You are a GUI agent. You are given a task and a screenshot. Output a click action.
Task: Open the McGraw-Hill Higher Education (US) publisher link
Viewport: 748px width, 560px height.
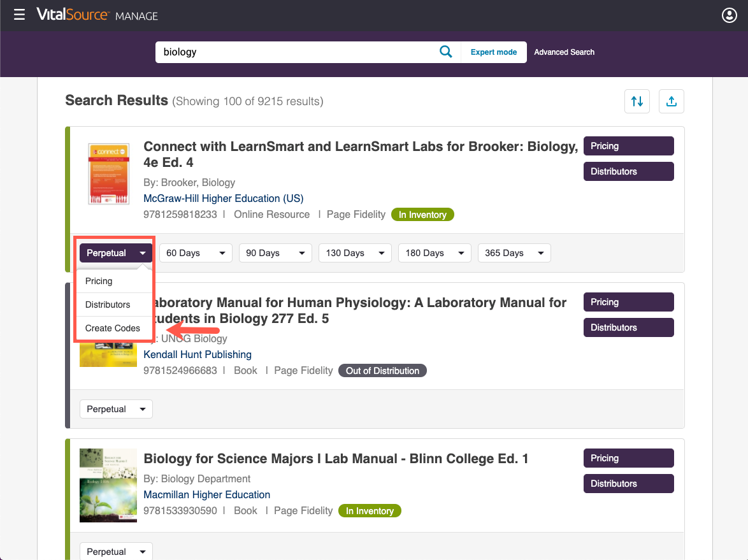[x=223, y=198]
